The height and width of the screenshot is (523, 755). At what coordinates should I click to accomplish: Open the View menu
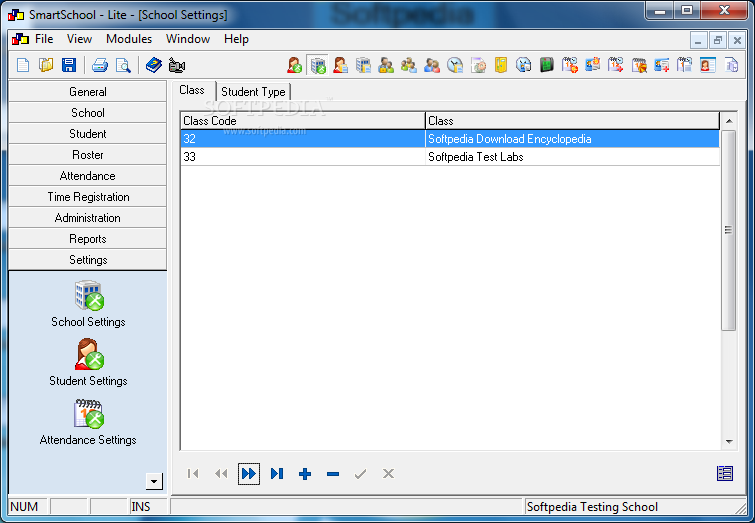point(79,39)
